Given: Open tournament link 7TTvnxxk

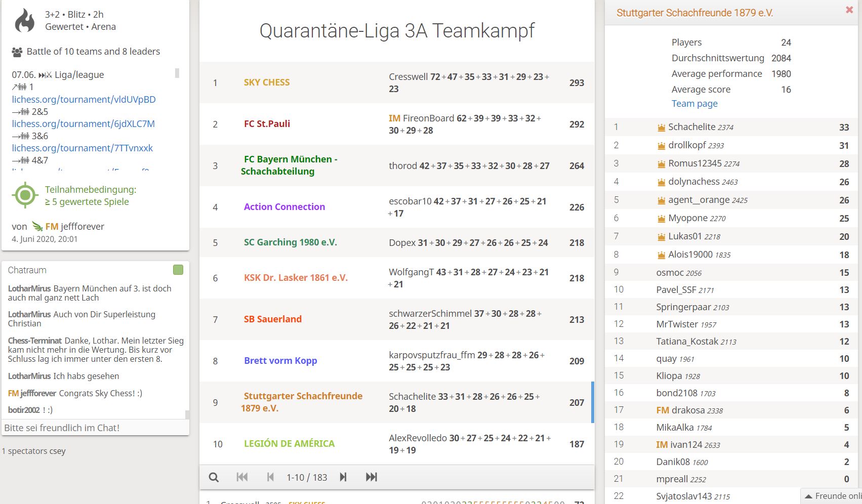Looking at the screenshot, I should (82, 148).
